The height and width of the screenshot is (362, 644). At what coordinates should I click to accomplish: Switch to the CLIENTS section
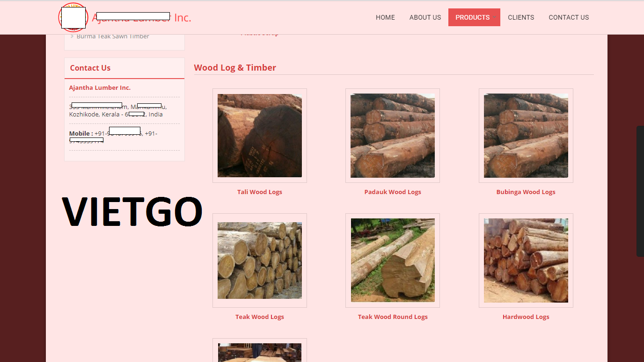(521, 17)
